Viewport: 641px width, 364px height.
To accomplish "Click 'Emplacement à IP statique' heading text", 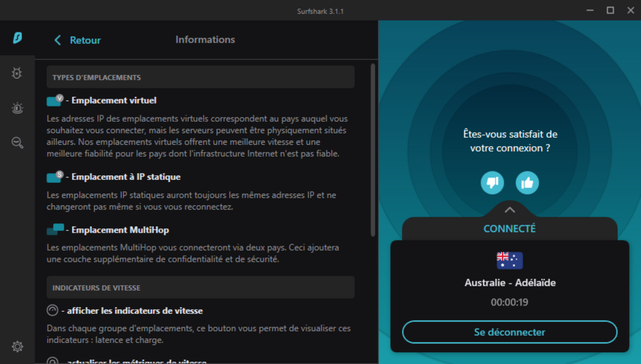I will point(126,177).
